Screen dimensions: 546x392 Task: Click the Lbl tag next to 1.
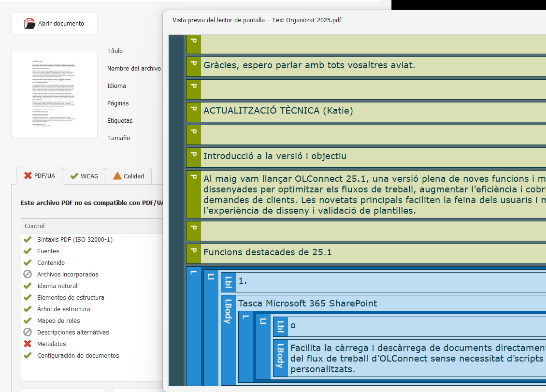tap(229, 281)
